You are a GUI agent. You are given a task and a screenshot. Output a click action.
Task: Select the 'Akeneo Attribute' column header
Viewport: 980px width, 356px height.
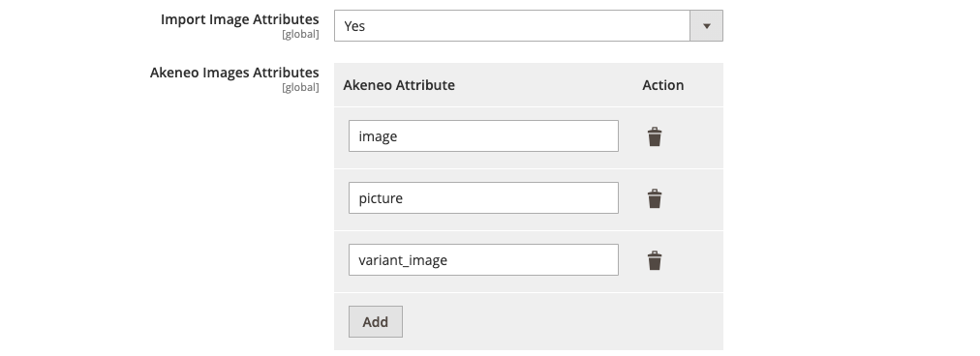tap(399, 85)
